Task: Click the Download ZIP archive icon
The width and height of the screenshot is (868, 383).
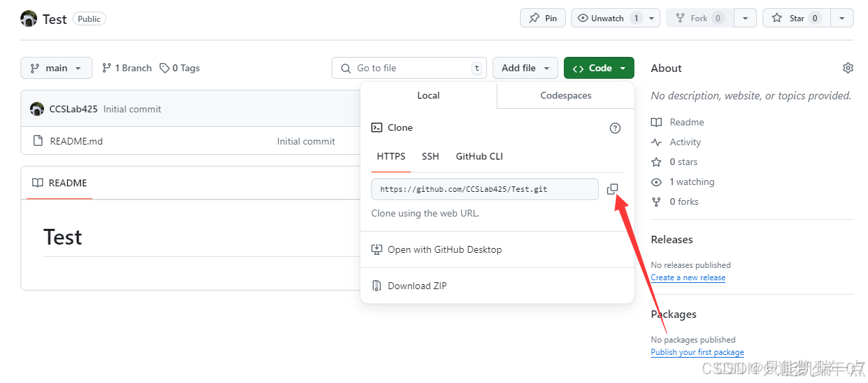Action: [x=377, y=286]
